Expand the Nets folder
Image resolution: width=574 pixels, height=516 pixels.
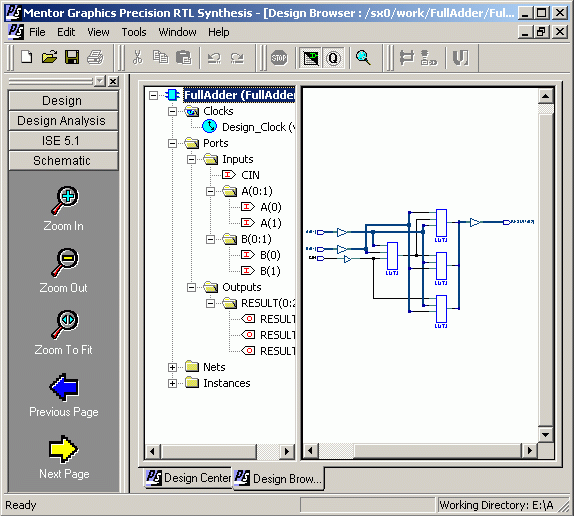click(x=172, y=367)
